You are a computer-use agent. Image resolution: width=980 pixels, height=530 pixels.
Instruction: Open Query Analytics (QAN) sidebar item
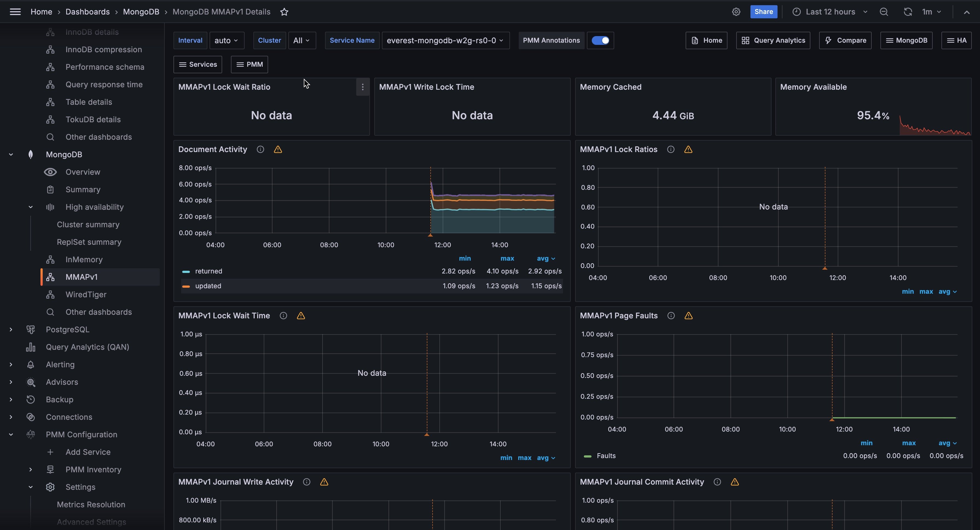[88, 347]
